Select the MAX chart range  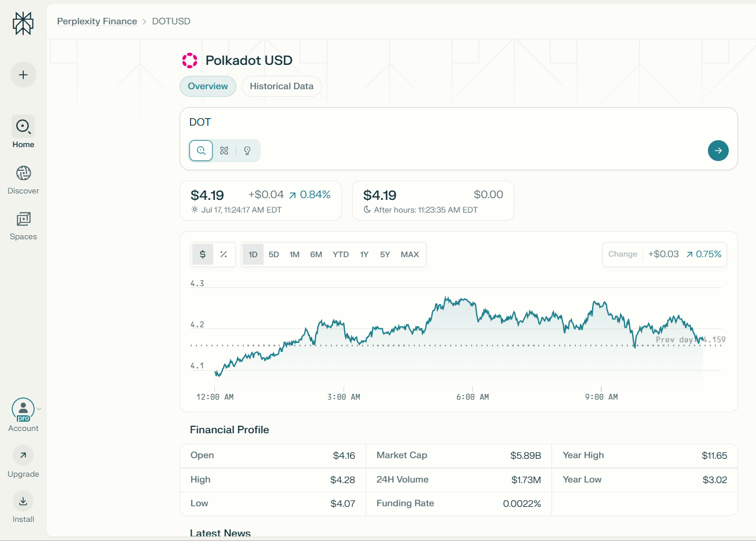[x=410, y=254]
